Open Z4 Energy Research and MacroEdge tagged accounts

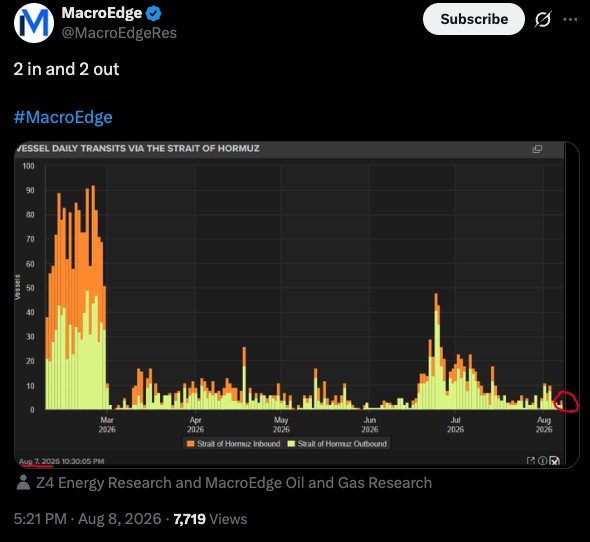[x=234, y=483]
